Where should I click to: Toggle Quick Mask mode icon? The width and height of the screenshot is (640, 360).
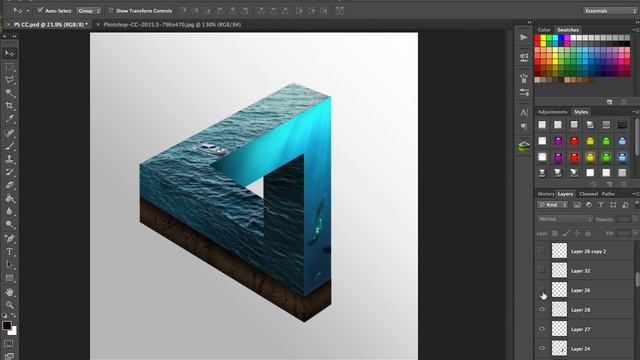(9, 344)
